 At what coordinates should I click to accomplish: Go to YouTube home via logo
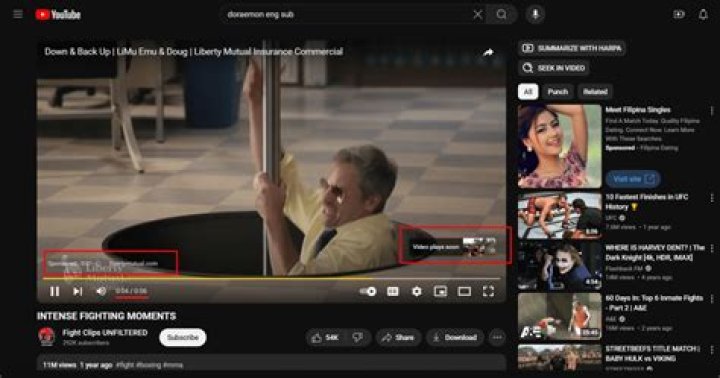58,15
